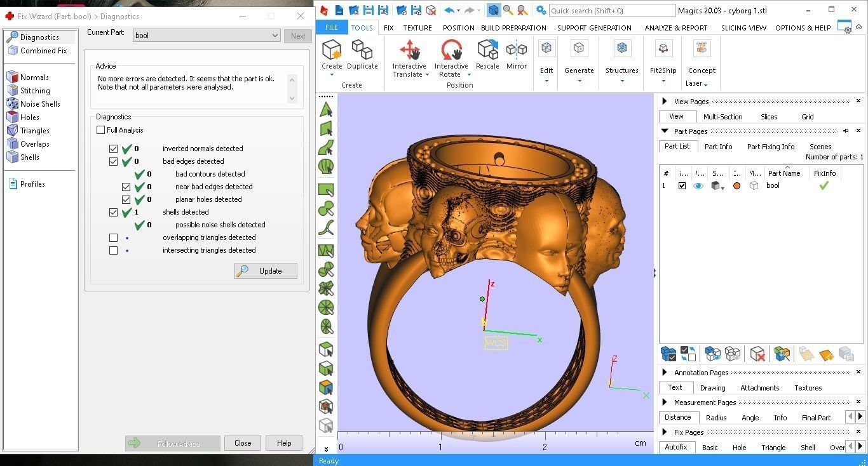Image resolution: width=868 pixels, height=466 pixels.
Task: Switch to the FIX ribbon tab
Action: pyautogui.click(x=389, y=28)
